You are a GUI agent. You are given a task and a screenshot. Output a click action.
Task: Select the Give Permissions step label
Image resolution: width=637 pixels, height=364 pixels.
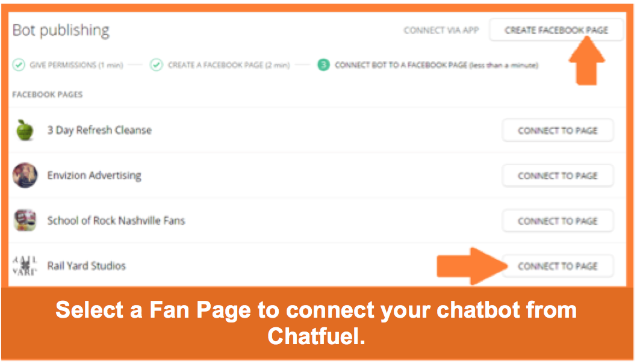[76, 65]
